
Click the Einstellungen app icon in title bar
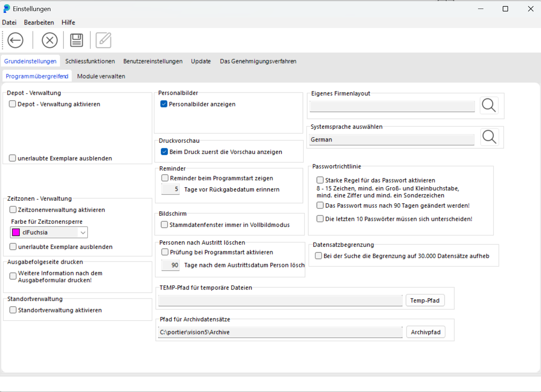coord(6,9)
